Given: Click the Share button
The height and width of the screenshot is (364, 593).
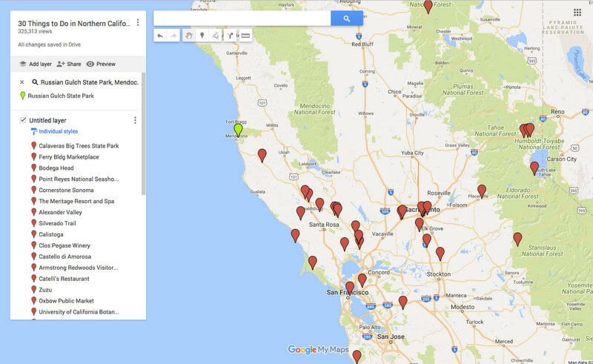Looking at the screenshot, I should [x=69, y=64].
